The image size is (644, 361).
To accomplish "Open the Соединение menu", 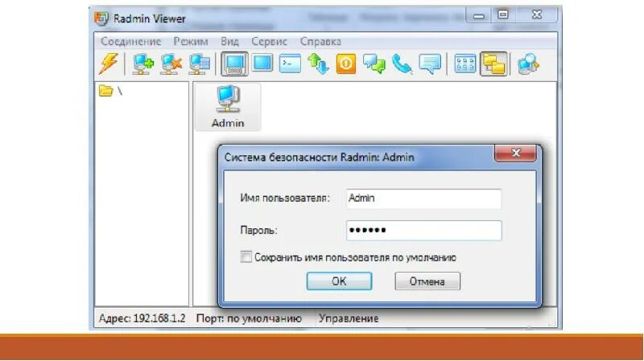I will pyautogui.click(x=130, y=42).
